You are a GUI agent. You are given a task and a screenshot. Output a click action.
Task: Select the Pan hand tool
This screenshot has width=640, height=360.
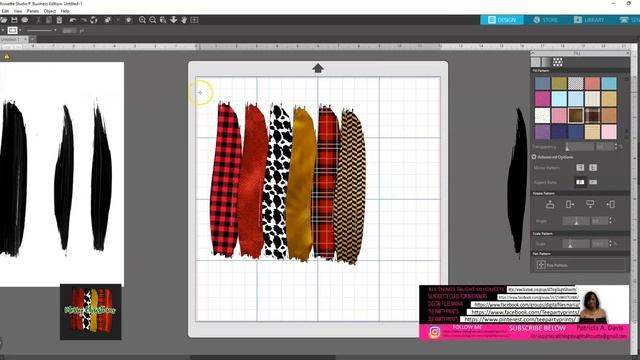[184, 20]
